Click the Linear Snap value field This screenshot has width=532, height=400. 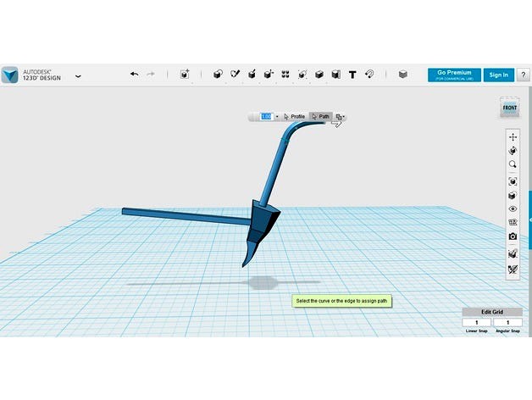click(477, 323)
